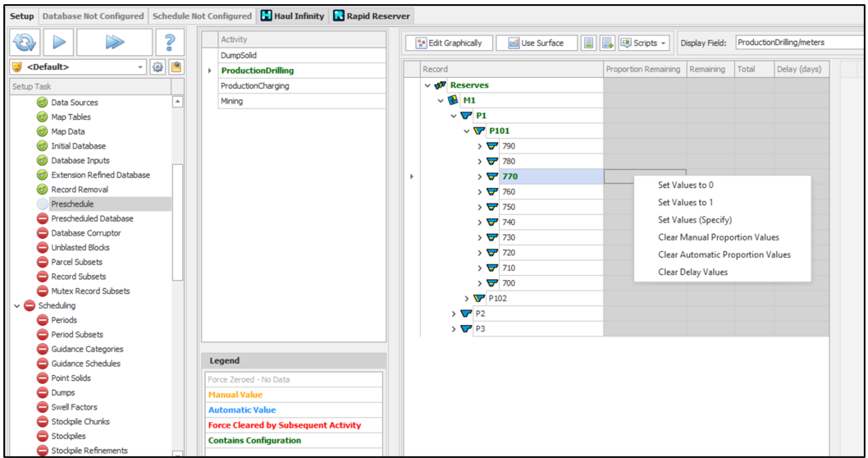Select the Prescheduled Database setup task
Viewport: 868px width, 458px height.
[x=92, y=218]
